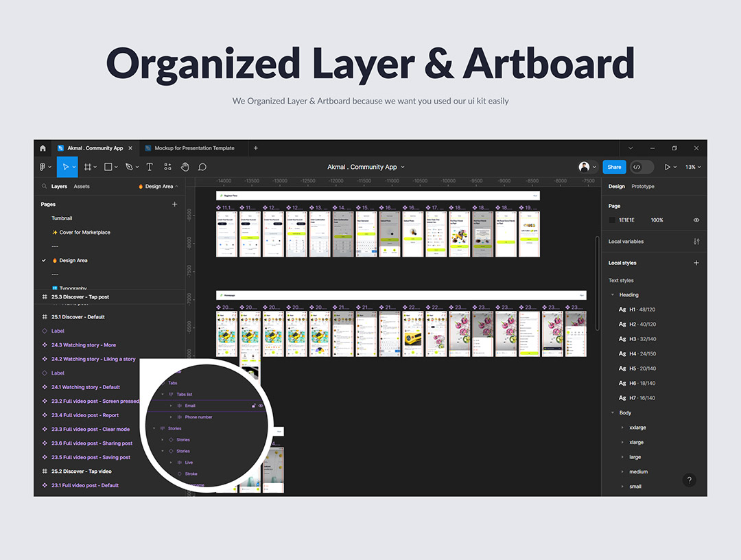Toggle visibility of the Email layer
This screenshot has height=560, width=741.
pyautogui.click(x=261, y=406)
